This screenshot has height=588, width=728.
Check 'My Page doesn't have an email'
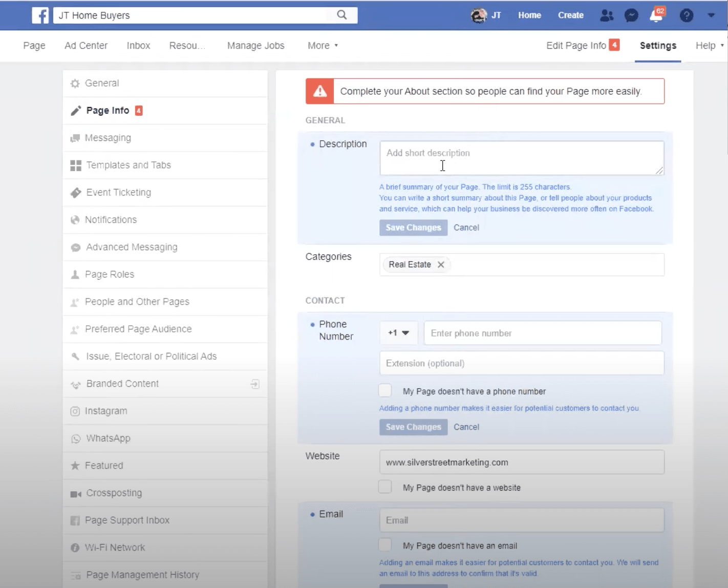click(x=385, y=545)
